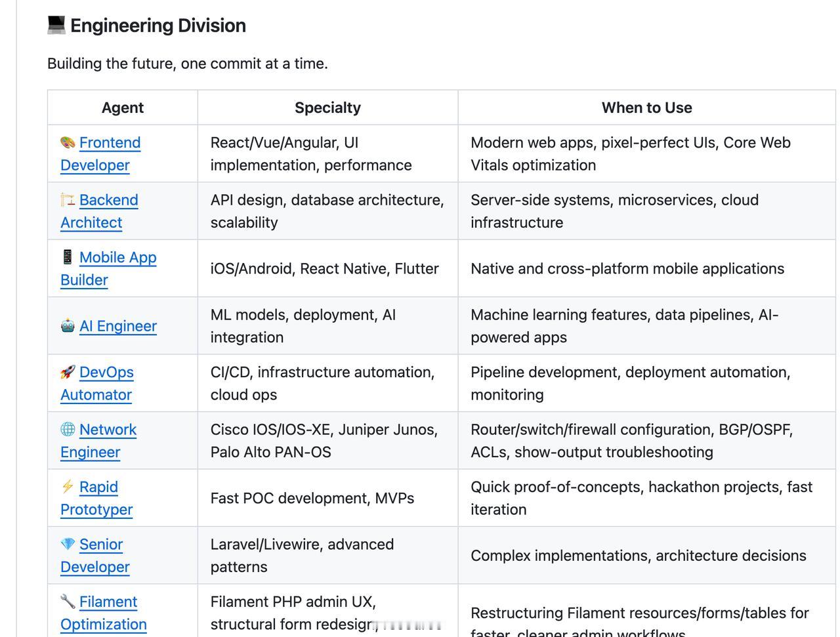Click the palette emoji beside Frontend Developer
Screen dimensions: 840x637
tap(68, 143)
